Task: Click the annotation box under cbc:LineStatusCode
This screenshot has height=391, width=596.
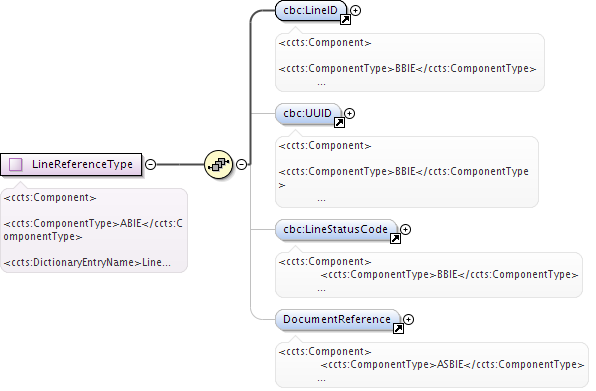Action: click(x=429, y=275)
